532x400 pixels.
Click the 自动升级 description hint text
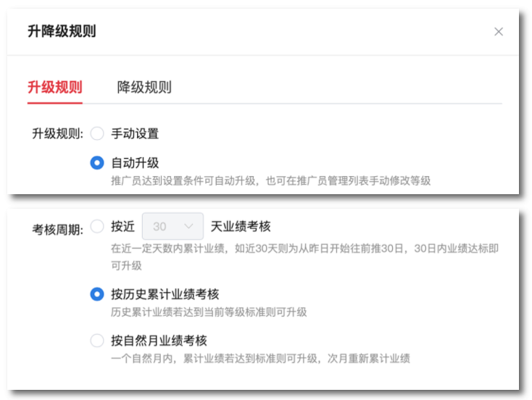[271, 180]
